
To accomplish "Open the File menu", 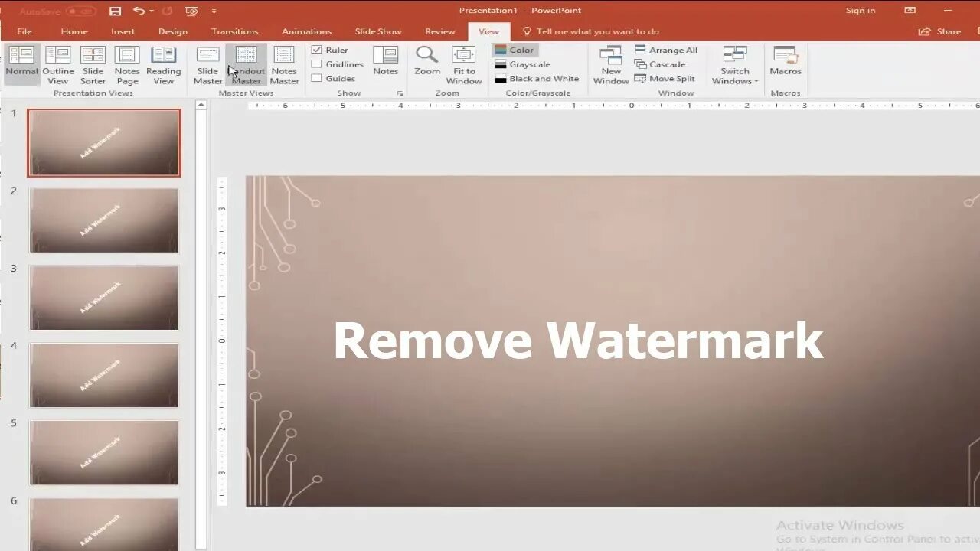I will [x=24, y=31].
